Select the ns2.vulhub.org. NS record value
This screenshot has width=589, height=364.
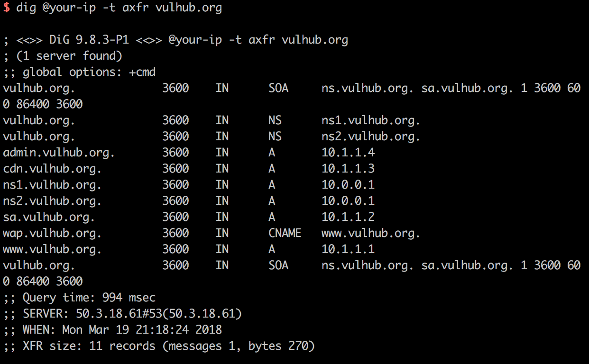point(371,136)
